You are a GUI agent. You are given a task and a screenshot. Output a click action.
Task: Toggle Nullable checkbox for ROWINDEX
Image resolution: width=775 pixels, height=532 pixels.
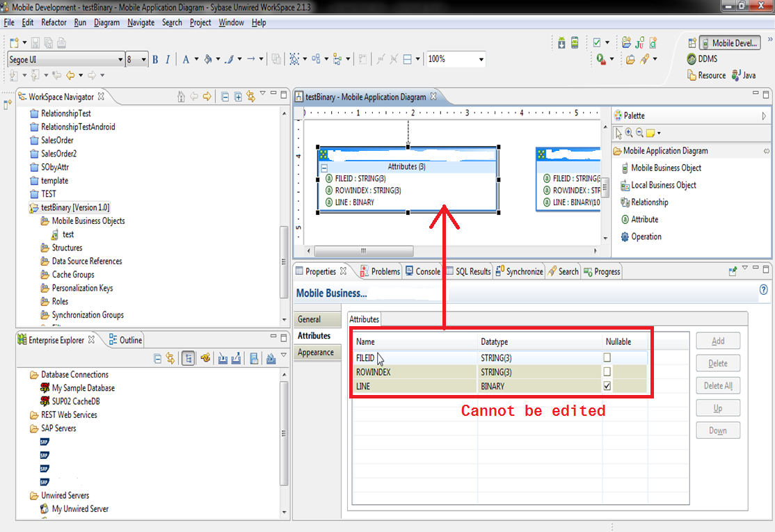tap(607, 371)
